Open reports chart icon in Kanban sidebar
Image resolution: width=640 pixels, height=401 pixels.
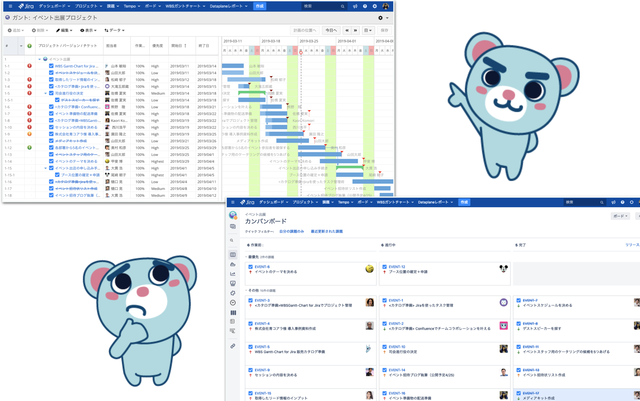tap(233, 274)
